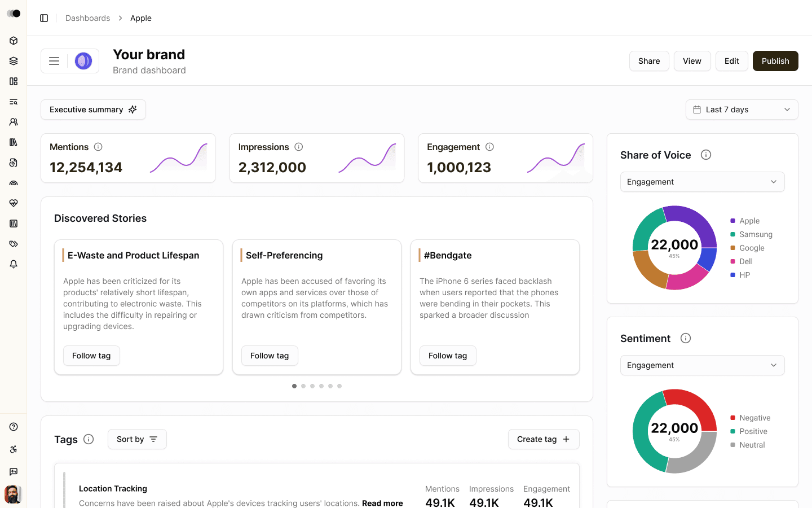Go to second carousel page dot
Image resolution: width=812 pixels, height=508 pixels.
[x=303, y=386]
